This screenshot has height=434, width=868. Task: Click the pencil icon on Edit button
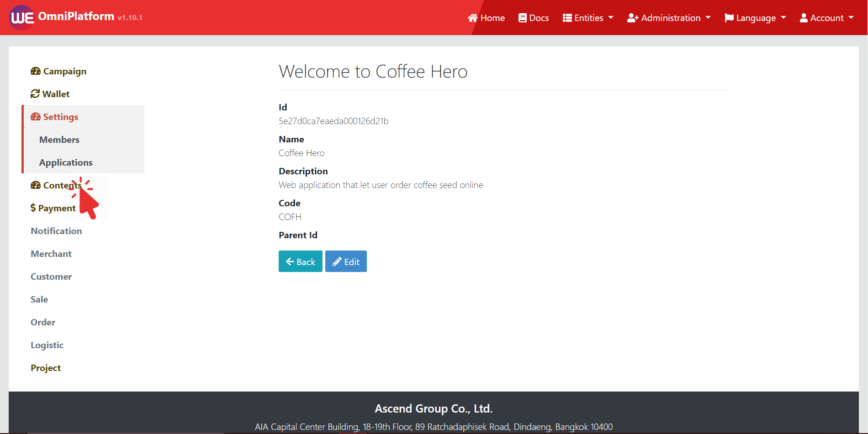pos(337,261)
